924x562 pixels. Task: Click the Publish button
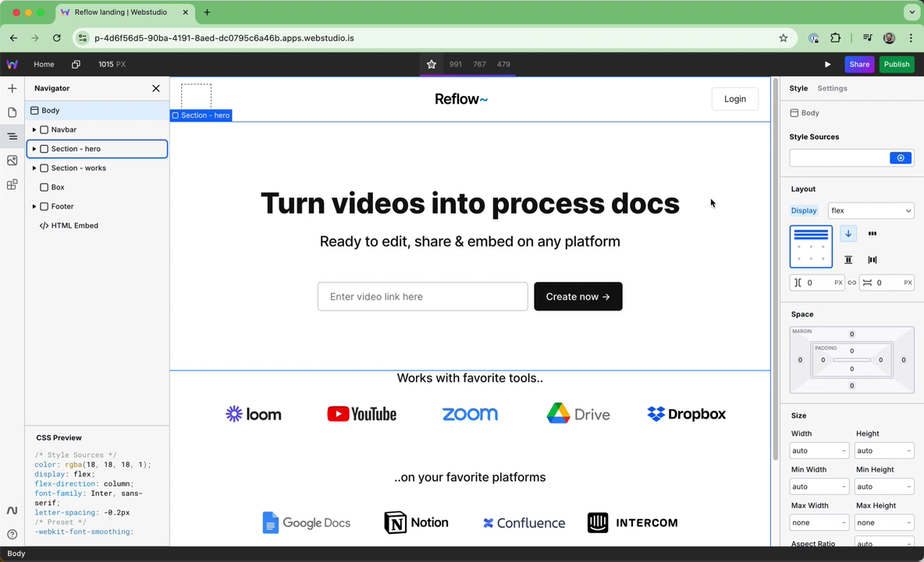pyautogui.click(x=897, y=64)
